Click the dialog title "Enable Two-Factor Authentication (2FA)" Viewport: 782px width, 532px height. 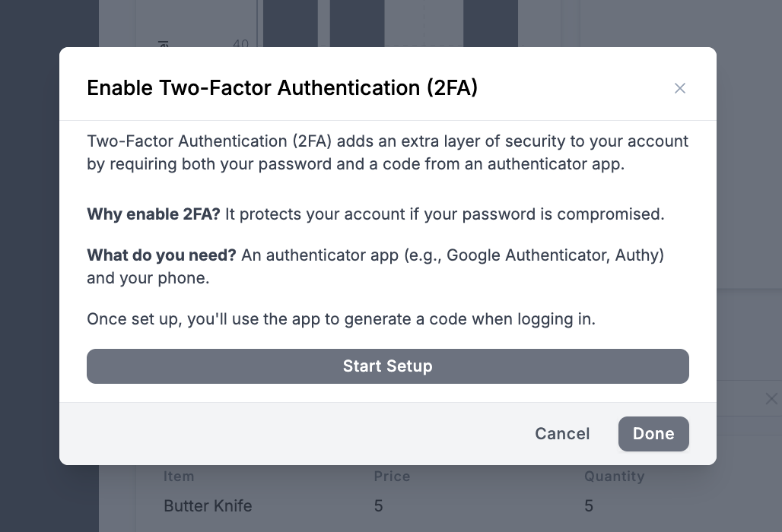coord(282,88)
